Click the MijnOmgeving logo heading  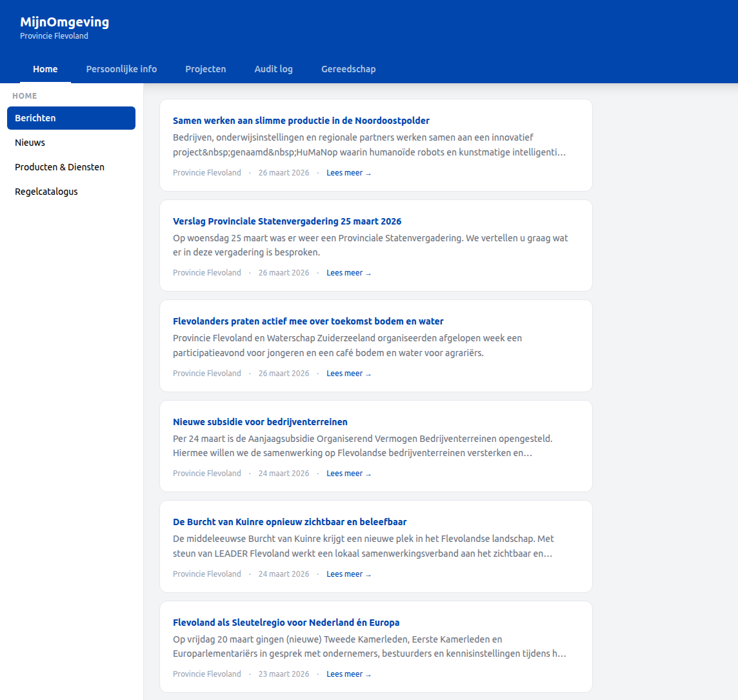(65, 21)
